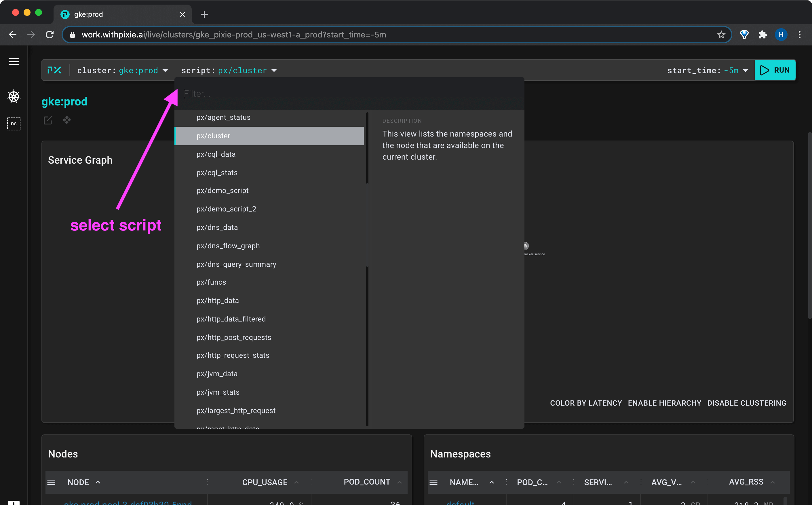Viewport: 812px width, 505px height.
Task: Click the edit script pencil icon
Action: tap(48, 120)
